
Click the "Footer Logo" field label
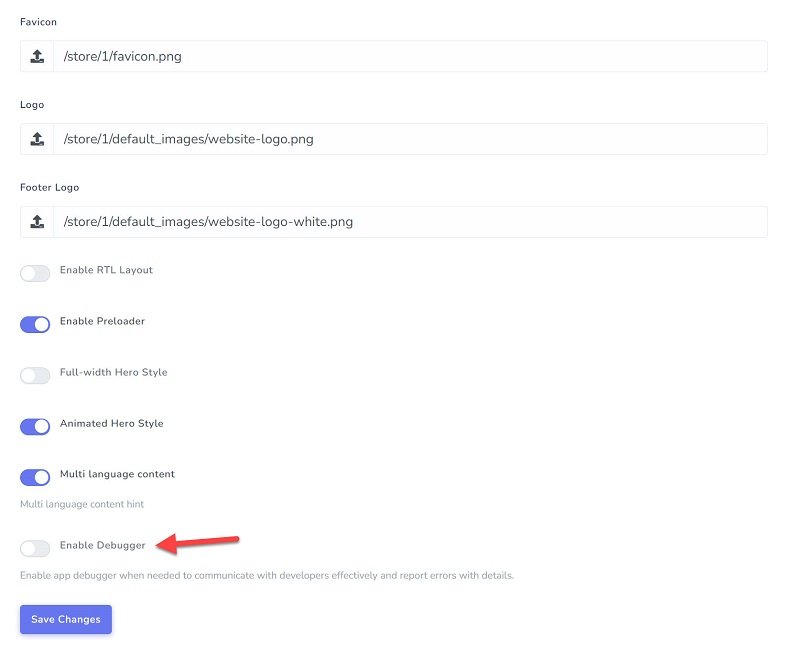(x=49, y=187)
